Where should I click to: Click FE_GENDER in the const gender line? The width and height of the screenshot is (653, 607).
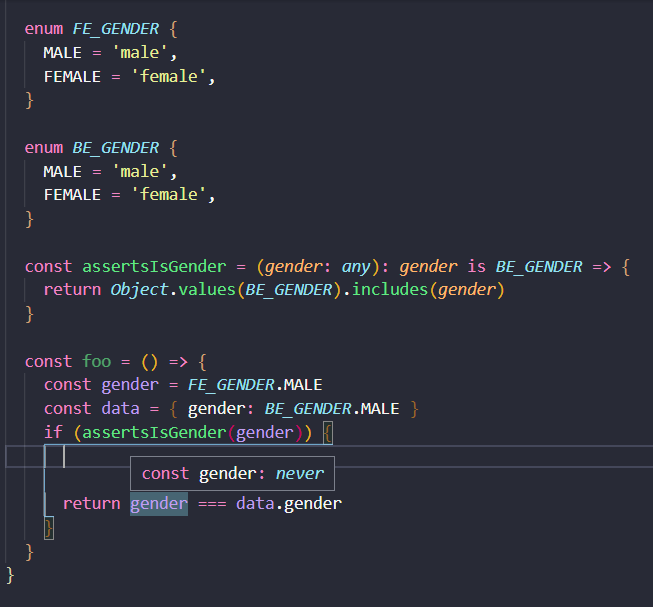pyautogui.click(x=231, y=385)
